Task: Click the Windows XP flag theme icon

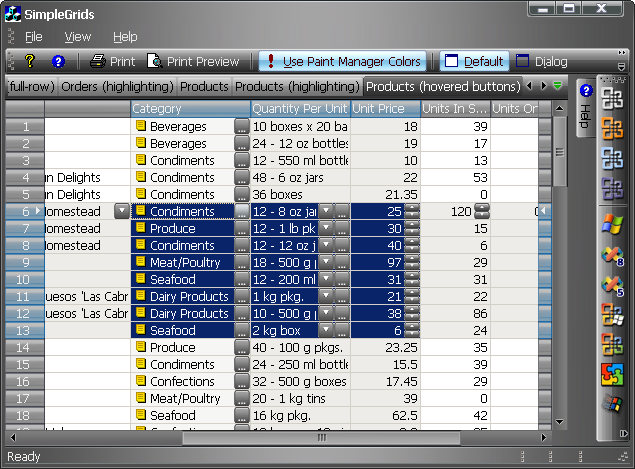Action: click(612, 223)
